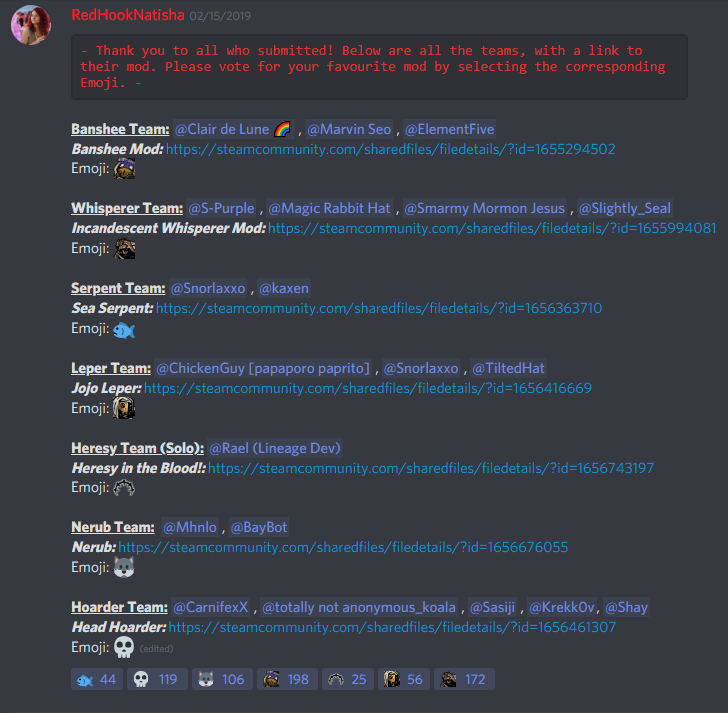728x713 pixels.
Task: Vote the Leper emoji reaction with 56
Action: (403, 679)
